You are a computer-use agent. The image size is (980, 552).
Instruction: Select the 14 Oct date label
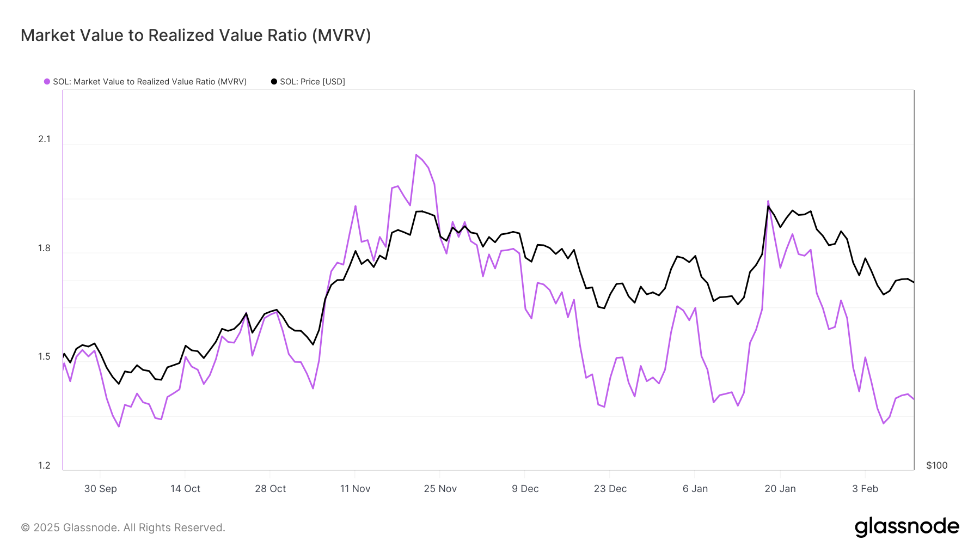pos(185,489)
